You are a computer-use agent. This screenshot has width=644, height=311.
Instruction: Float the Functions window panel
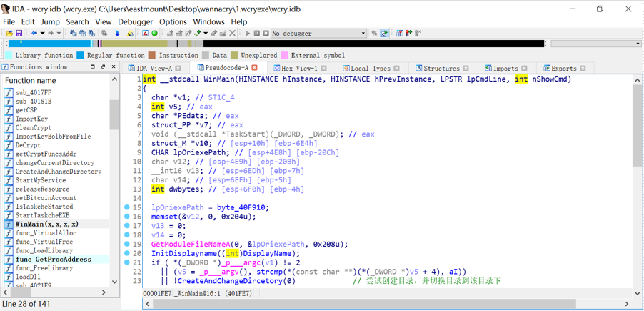(x=103, y=66)
